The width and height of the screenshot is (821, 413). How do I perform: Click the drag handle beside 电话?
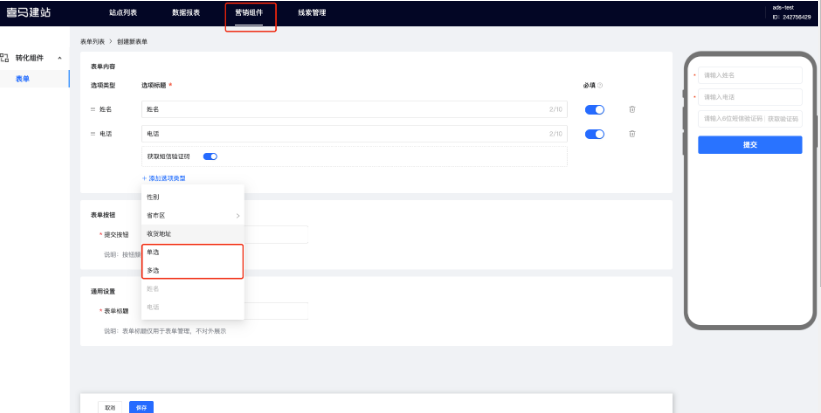[x=93, y=134]
